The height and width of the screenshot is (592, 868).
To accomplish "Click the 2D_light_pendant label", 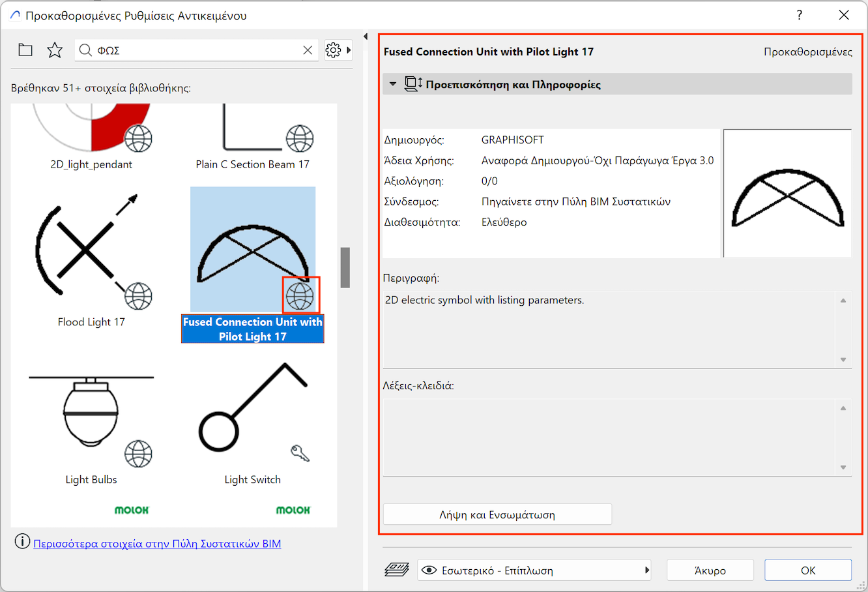I will [x=91, y=164].
